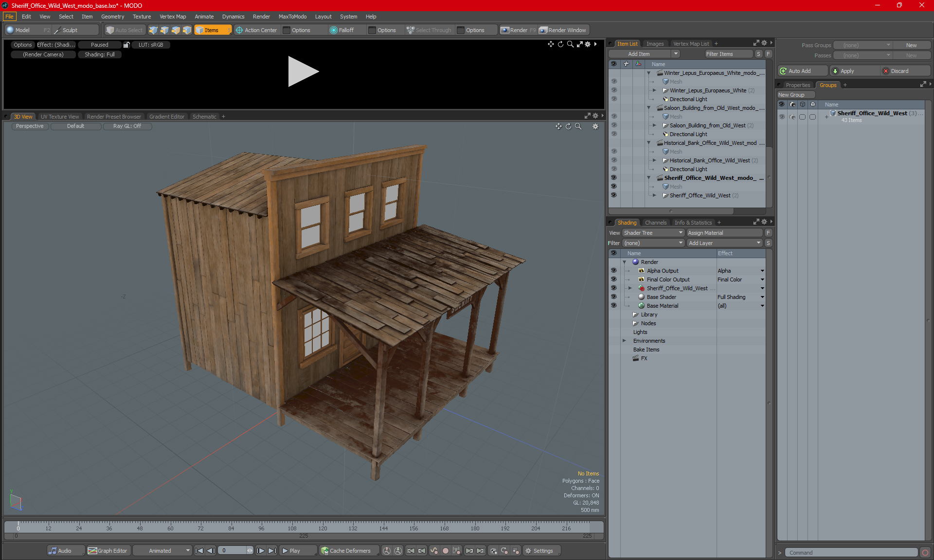Open the Pass Groups dropdown
Viewport: 934px width, 560px height.
[862, 45]
